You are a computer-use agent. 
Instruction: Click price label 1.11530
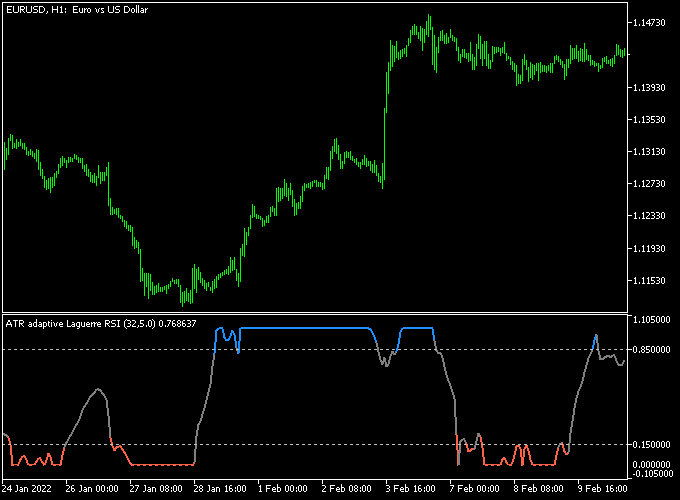[x=649, y=281]
